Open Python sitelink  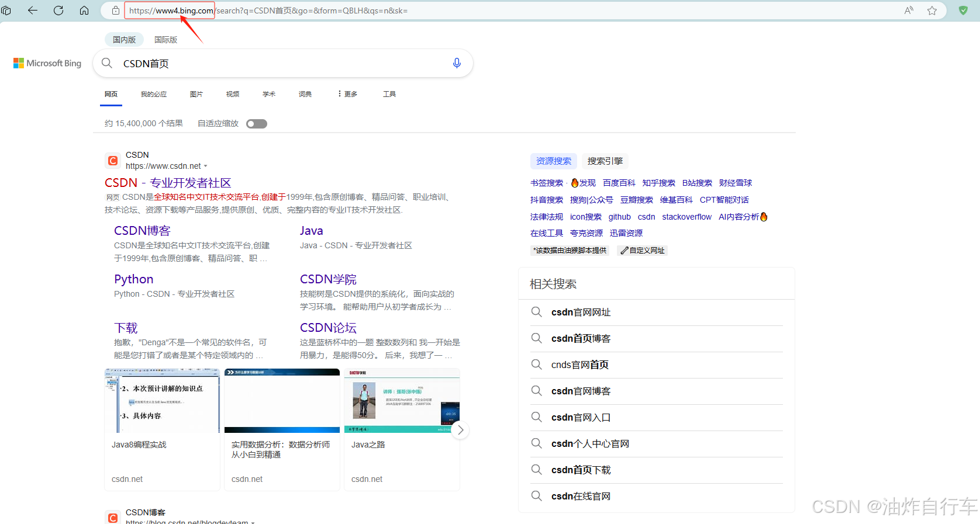pyautogui.click(x=134, y=279)
